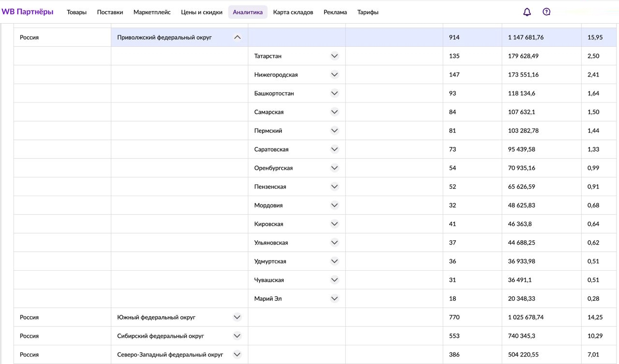This screenshot has width=619, height=364.
Task: Go to Цены и скидки
Action: 202,12
